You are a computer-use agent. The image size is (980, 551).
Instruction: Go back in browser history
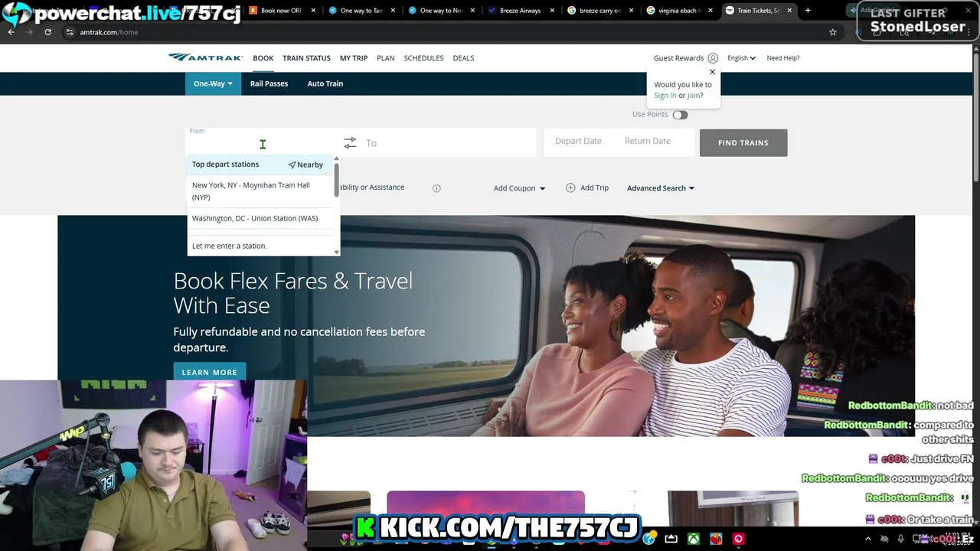(x=11, y=32)
